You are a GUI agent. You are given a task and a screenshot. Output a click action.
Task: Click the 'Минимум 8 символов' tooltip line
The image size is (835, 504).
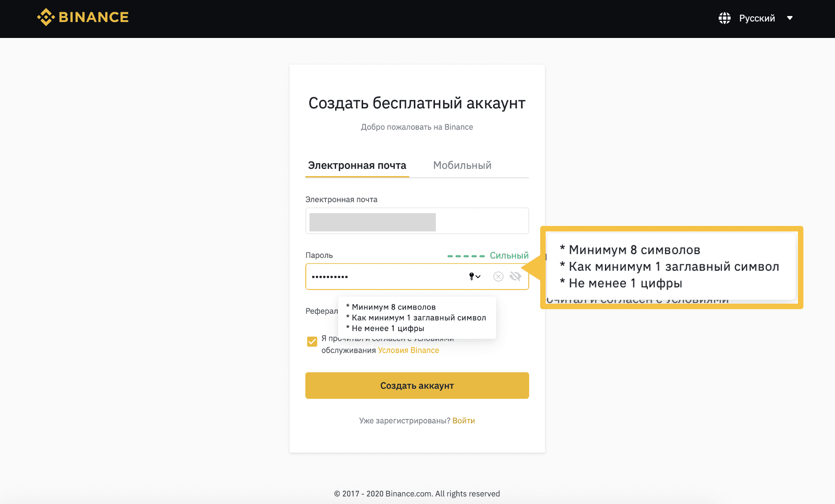pyautogui.click(x=391, y=307)
